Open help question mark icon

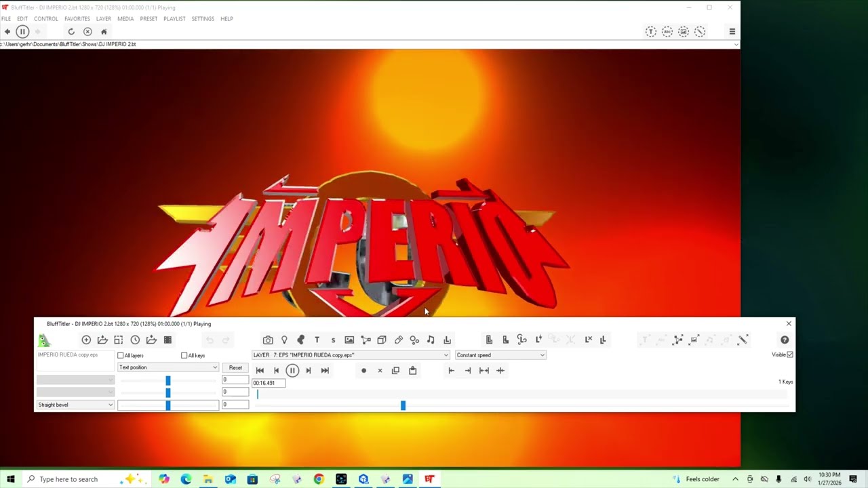click(x=785, y=340)
